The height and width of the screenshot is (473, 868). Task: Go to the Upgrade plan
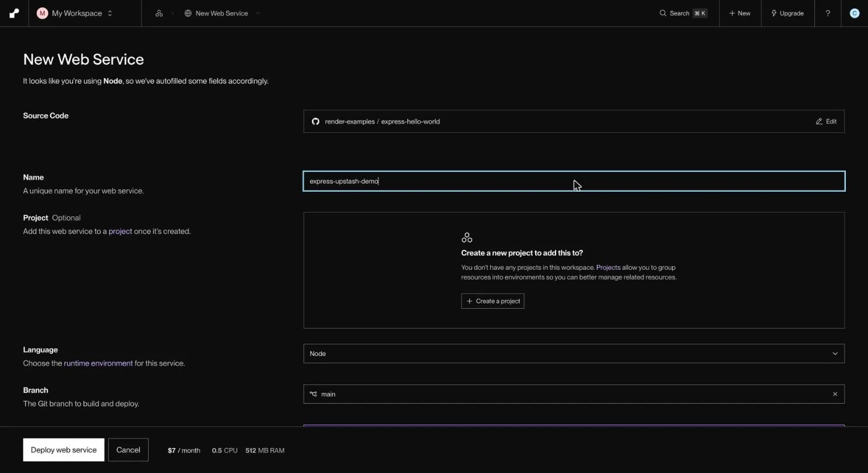tap(788, 13)
